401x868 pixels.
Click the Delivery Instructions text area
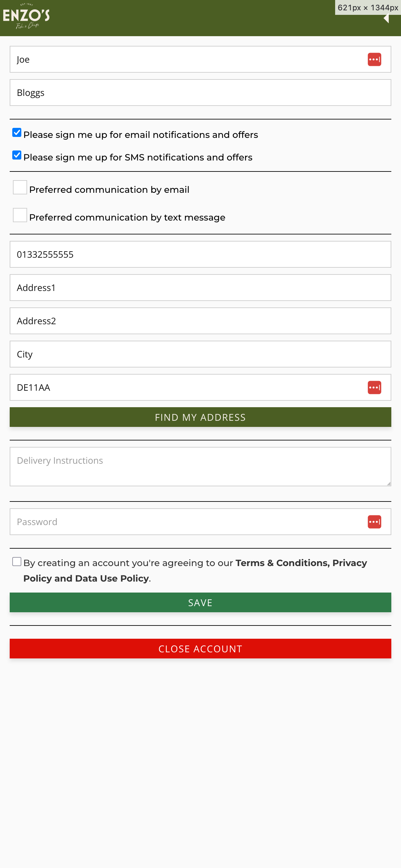point(200,467)
